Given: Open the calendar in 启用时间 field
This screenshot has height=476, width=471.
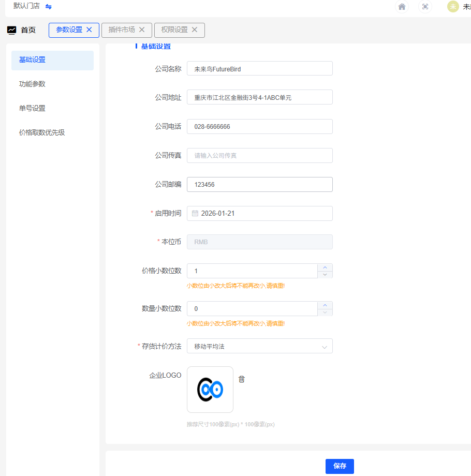Looking at the screenshot, I should pos(195,213).
